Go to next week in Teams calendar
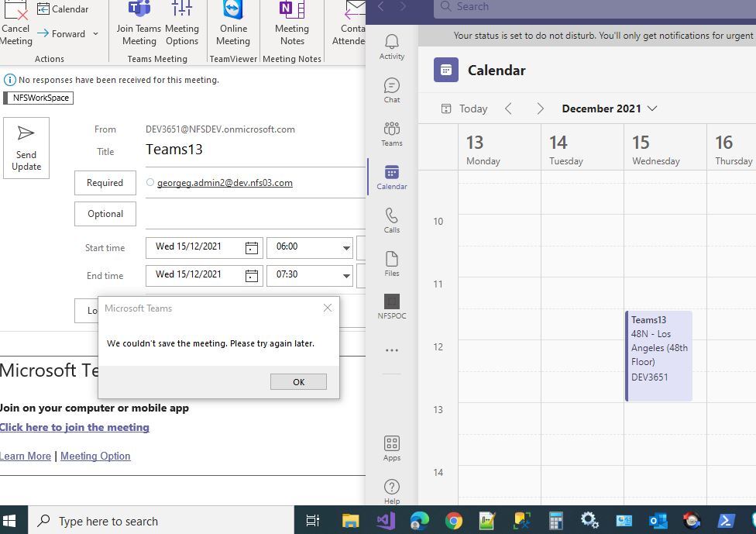The height and width of the screenshot is (534, 756). (540, 109)
